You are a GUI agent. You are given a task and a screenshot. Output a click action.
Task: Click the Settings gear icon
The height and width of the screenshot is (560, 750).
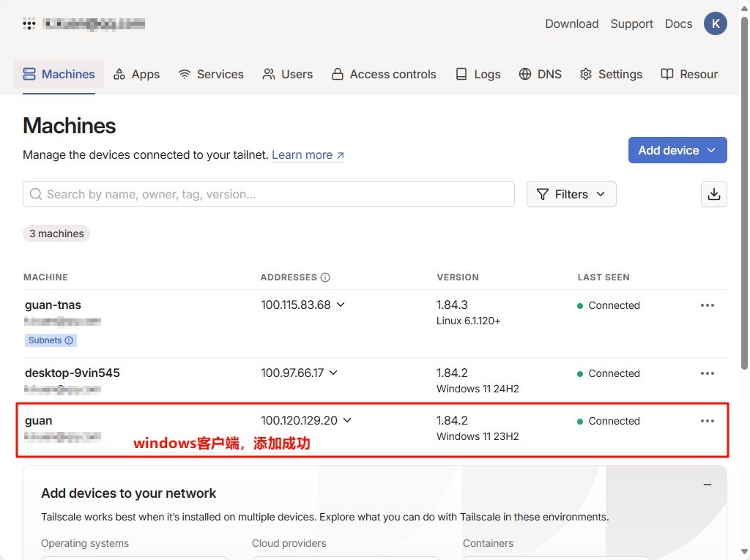point(585,74)
